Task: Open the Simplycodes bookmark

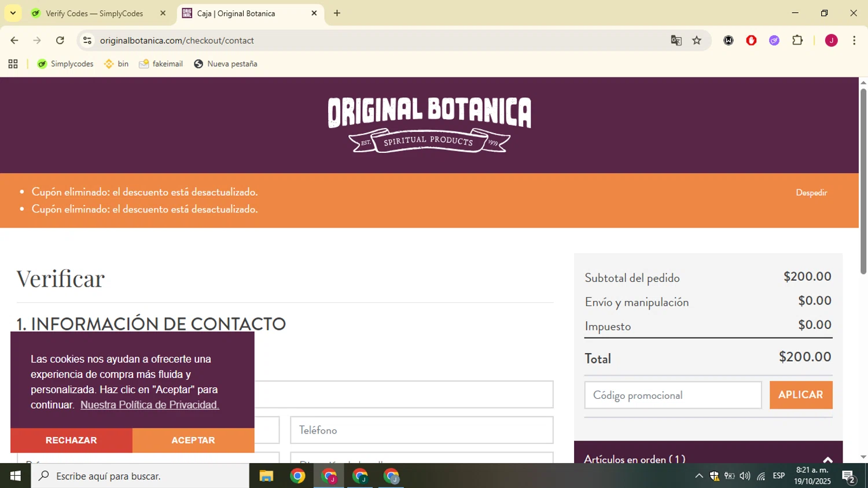Action: pos(65,64)
